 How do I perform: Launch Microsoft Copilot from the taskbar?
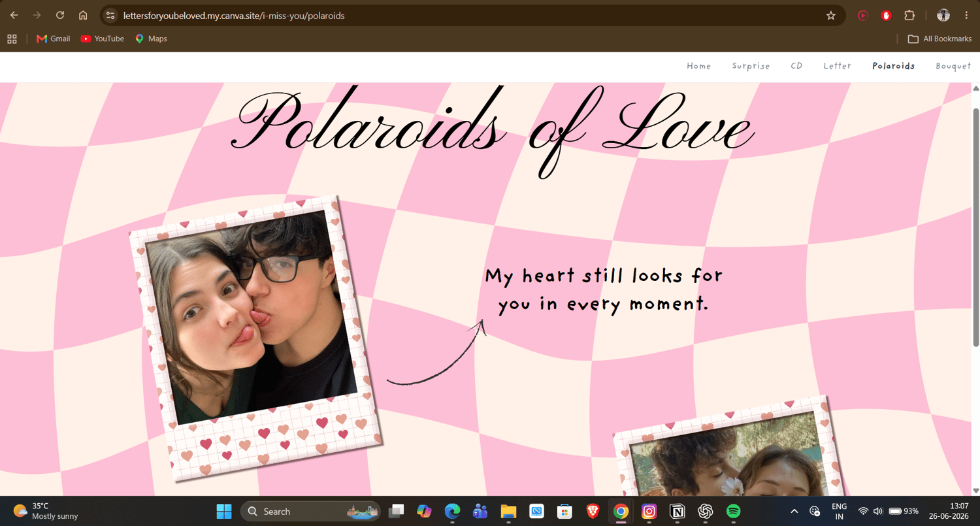(424, 511)
